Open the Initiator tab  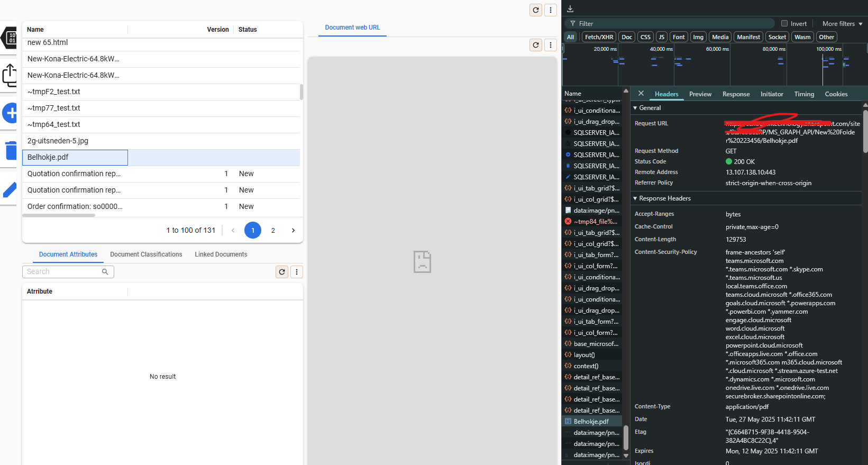772,94
